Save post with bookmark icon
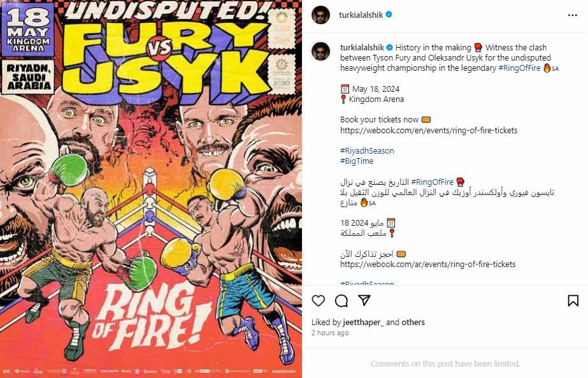Viewport: 588px width, 378px height. point(573,301)
